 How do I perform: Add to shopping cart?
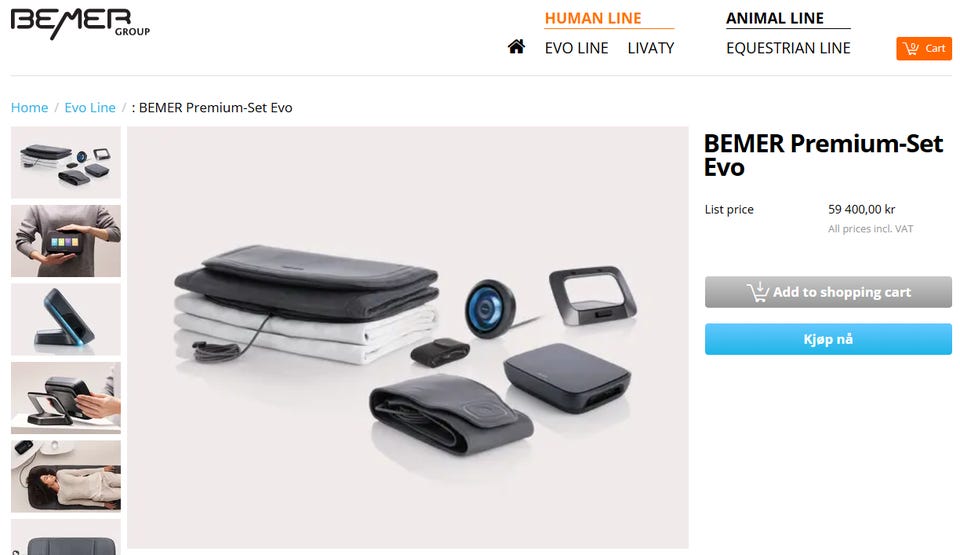828,292
